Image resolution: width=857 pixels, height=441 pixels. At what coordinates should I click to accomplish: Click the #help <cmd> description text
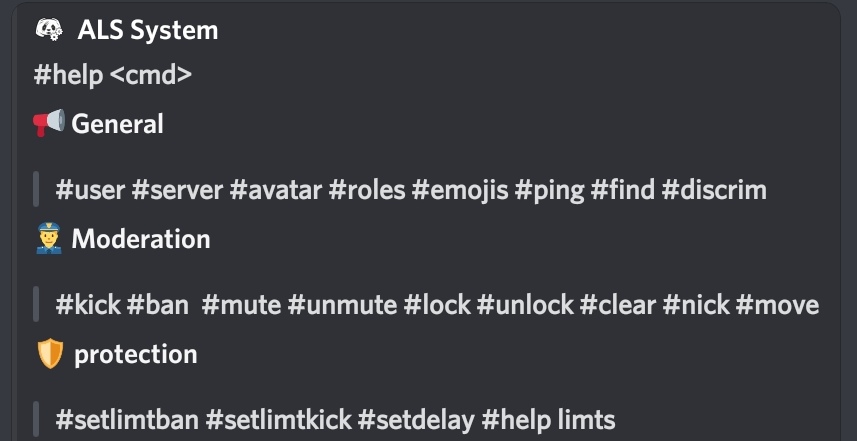click(x=113, y=76)
